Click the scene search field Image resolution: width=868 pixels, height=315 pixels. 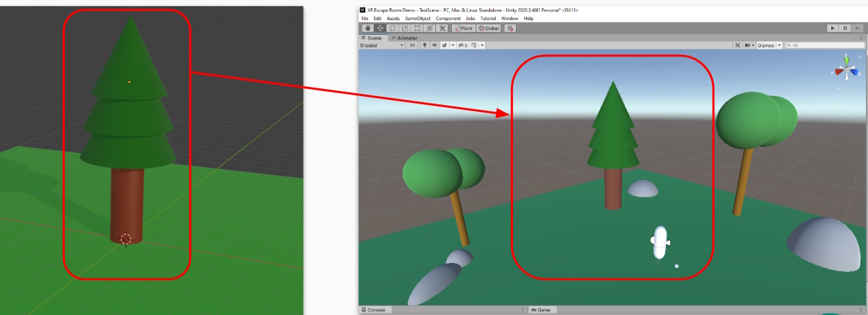pos(825,45)
